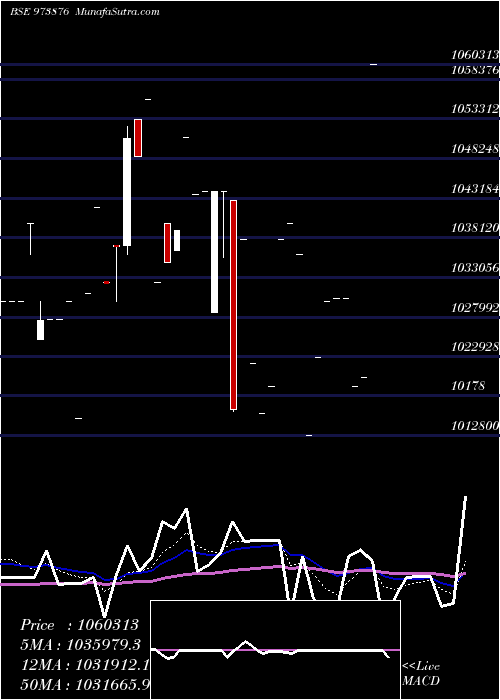Click price level label 1058376
Image resolution: width=500 pixels, height=700 pixels.
(475, 70)
